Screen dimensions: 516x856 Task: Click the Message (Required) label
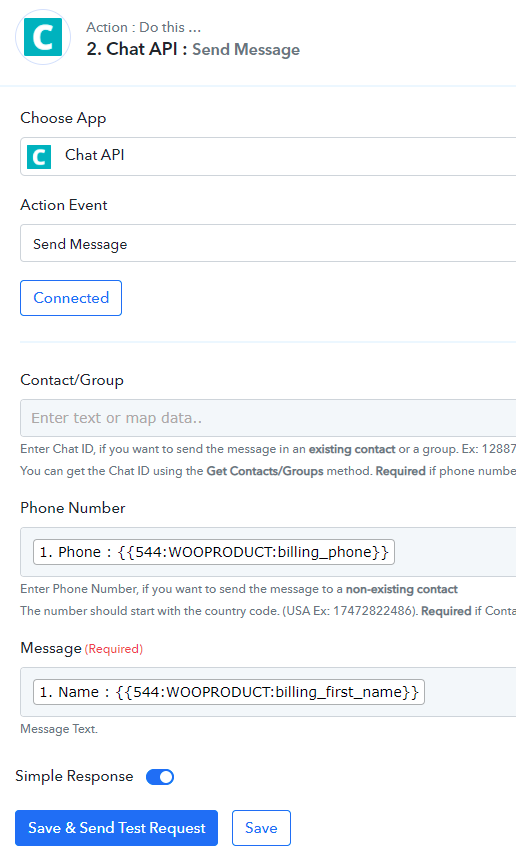pos(81,649)
